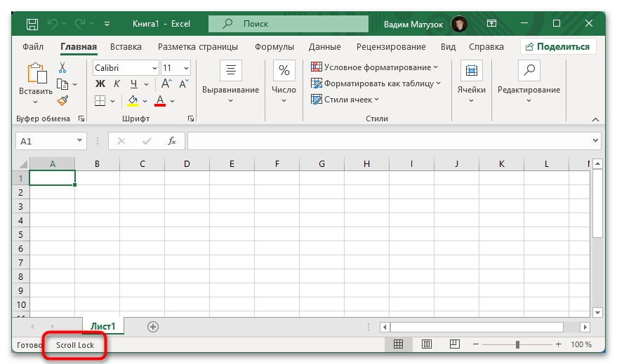Open the Справка tab
Image resolution: width=617 pixels, height=364 pixels.
coord(486,47)
